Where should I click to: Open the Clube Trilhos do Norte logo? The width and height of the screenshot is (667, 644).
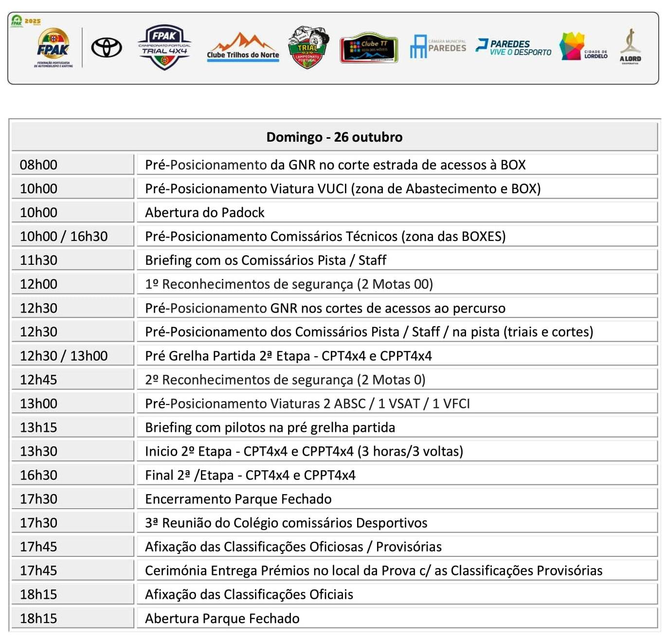pyautogui.click(x=243, y=48)
